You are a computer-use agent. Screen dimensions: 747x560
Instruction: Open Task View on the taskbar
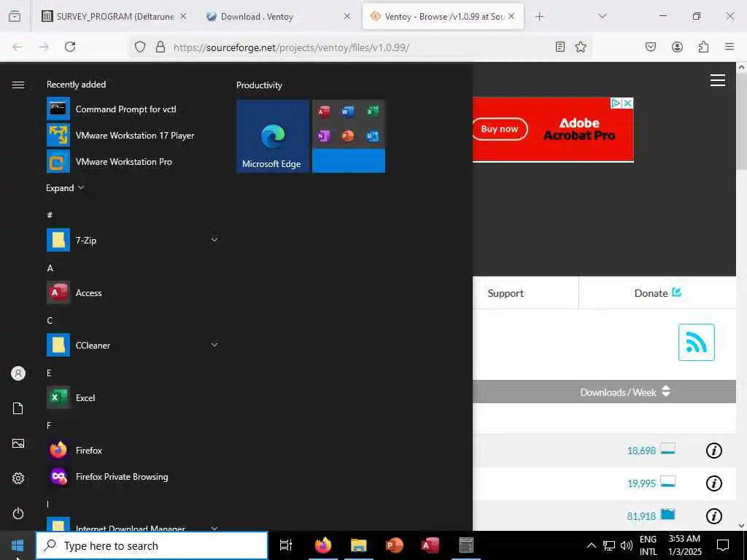[286, 545]
